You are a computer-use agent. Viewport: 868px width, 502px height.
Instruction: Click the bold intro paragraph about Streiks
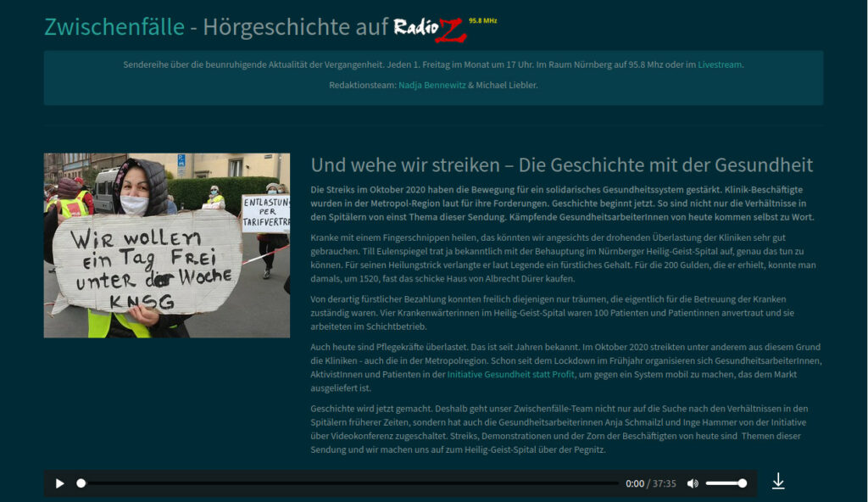562,203
